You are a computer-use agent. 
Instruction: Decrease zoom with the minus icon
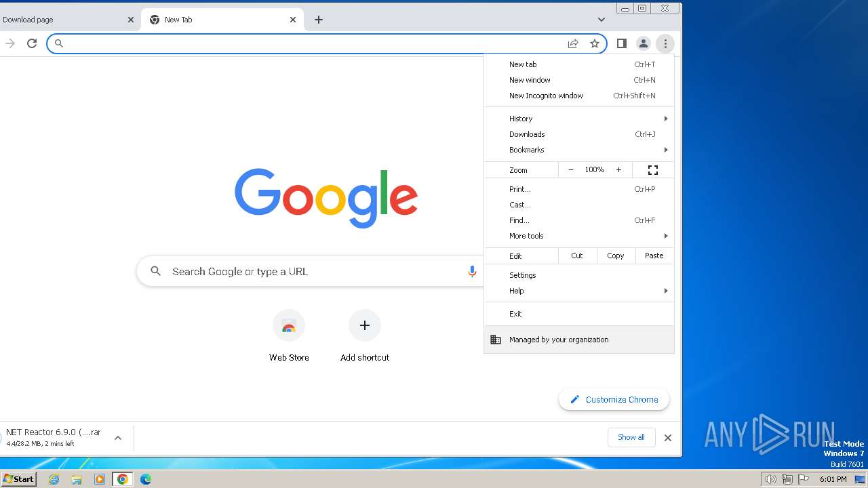(571, 170)
